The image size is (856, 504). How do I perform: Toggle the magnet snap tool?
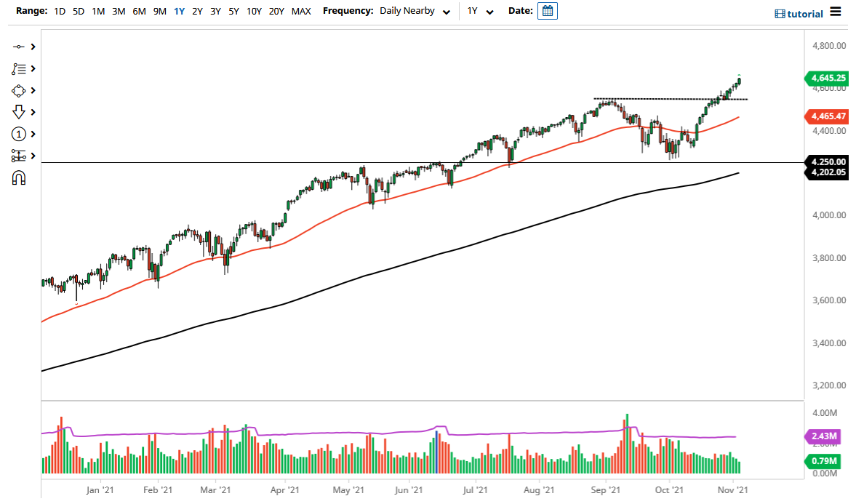pos(20,175)
